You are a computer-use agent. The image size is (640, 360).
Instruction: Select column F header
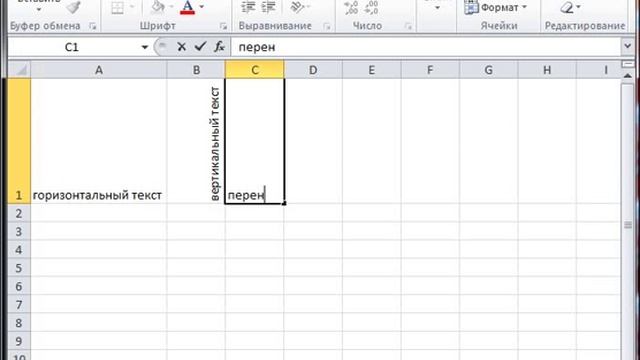pos(430,70)
